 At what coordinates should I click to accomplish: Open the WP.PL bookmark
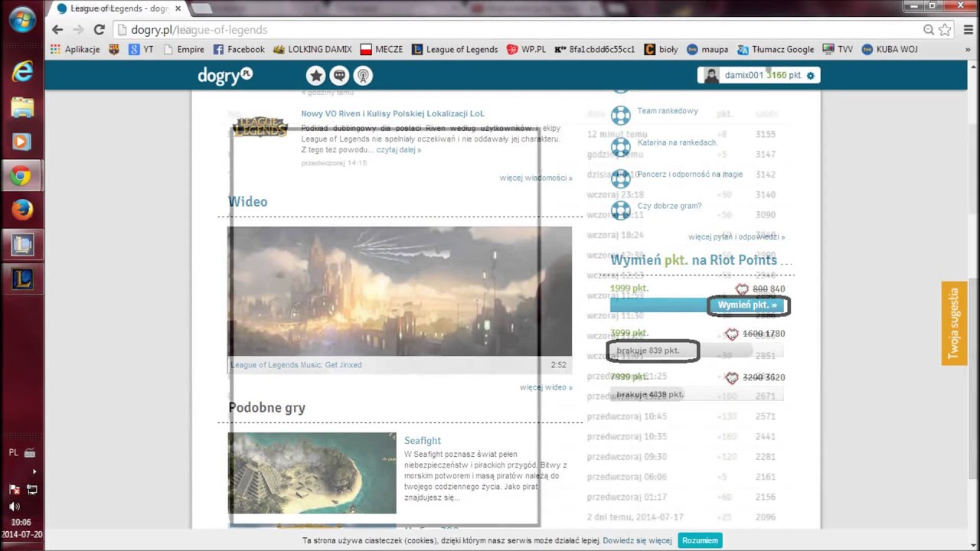[526, 49]
